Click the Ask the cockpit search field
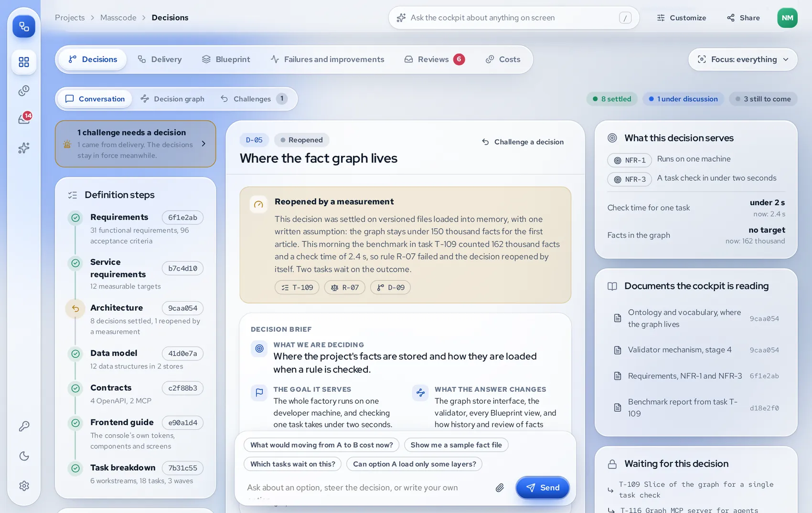Image resolution: width=812 pixels, height=513 pixels. click(513, 18)
